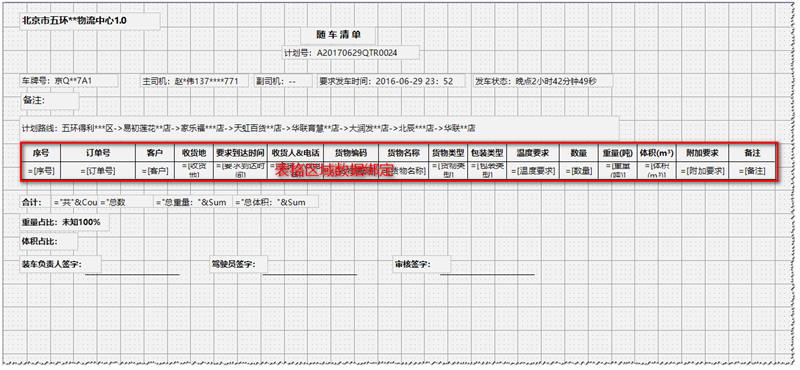Select the '备注:' label below 车牌号
Screen dimensions: 800x370
point(49,101)
